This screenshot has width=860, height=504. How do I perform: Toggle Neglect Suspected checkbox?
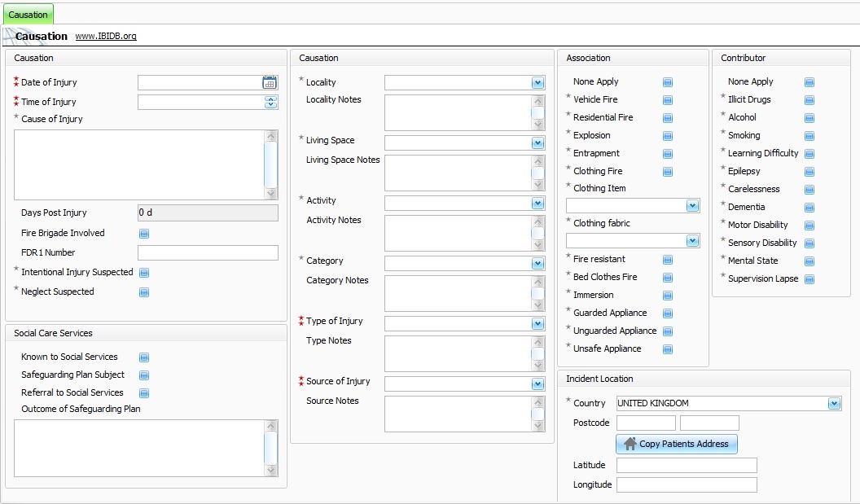144,292
